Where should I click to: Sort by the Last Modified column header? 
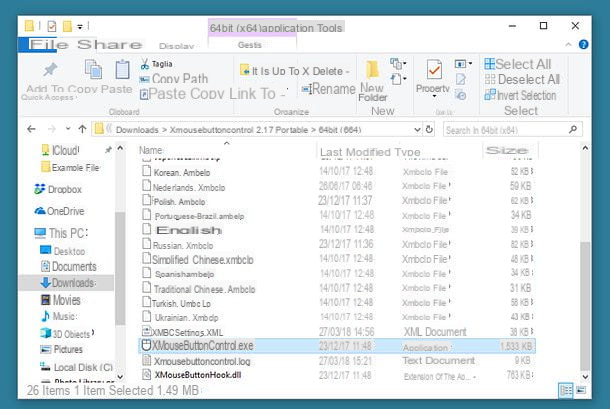(356, 152)
